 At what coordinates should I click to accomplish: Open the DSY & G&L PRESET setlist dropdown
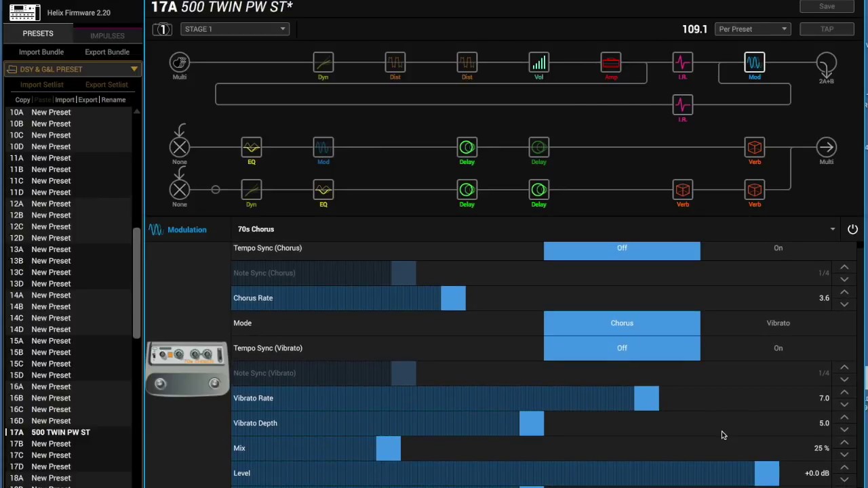click(71, 69)
